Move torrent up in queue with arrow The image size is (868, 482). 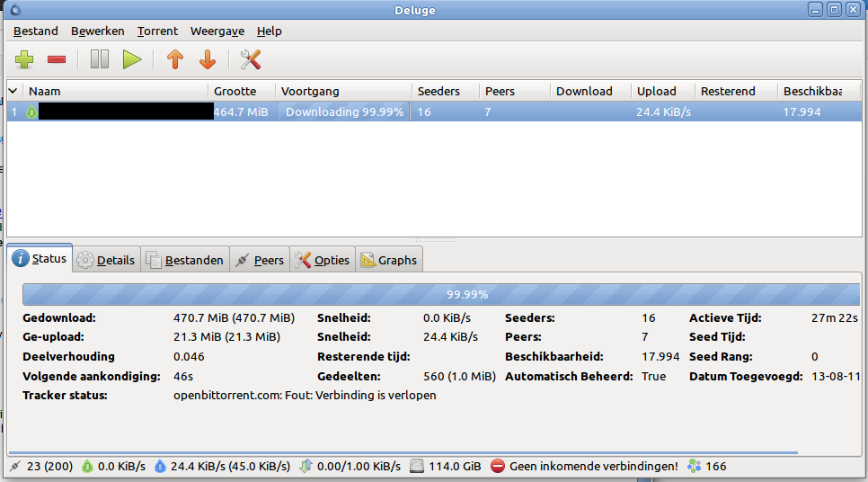coord(175,59)
